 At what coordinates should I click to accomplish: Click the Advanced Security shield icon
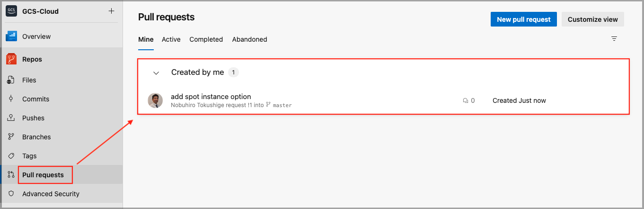click(x=11, y=194)
